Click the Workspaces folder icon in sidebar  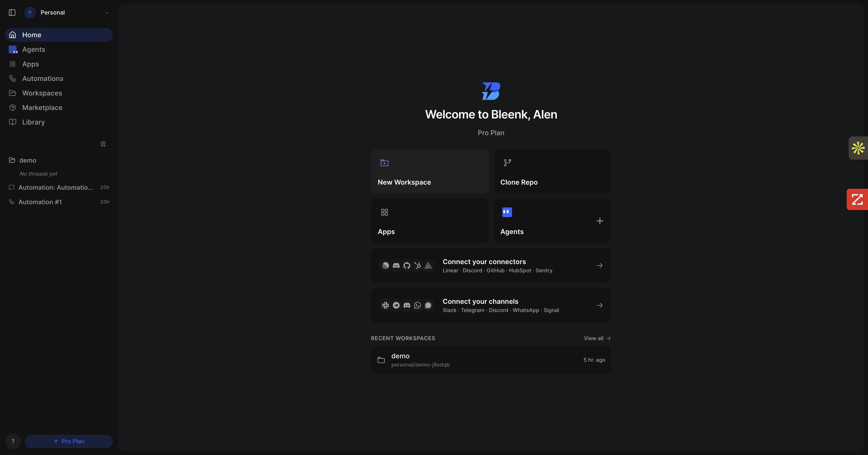pos(12,93)
